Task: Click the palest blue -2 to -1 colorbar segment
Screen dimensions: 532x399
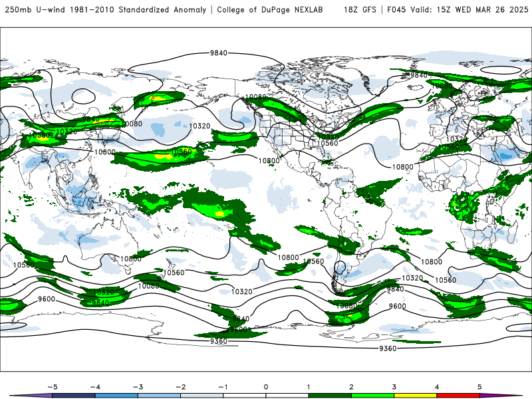Action: [x=202, y=396]
